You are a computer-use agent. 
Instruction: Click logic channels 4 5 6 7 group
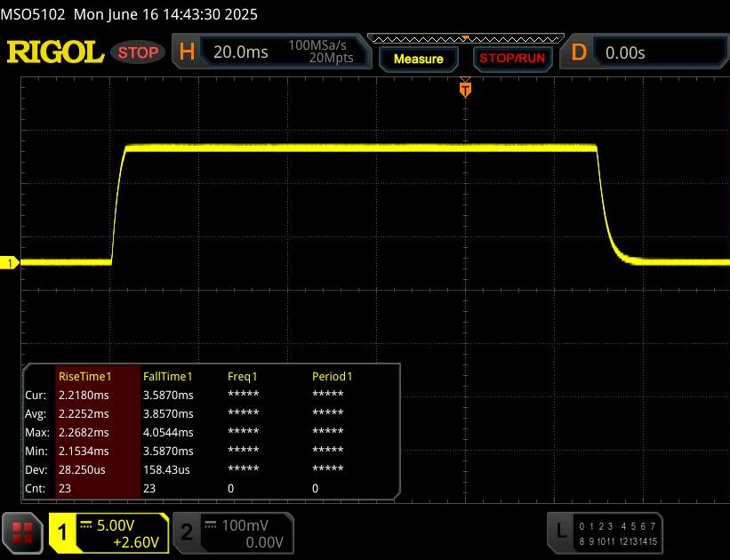click(638, 526)
